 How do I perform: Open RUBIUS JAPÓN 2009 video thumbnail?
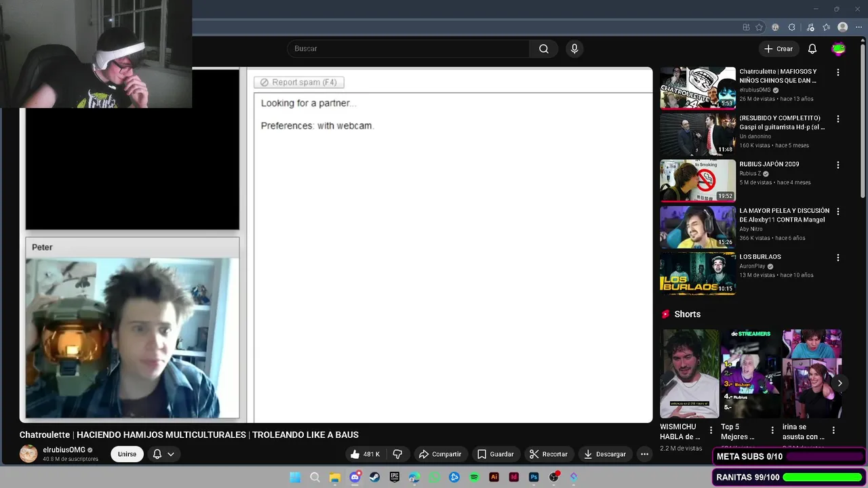(698, 181)
